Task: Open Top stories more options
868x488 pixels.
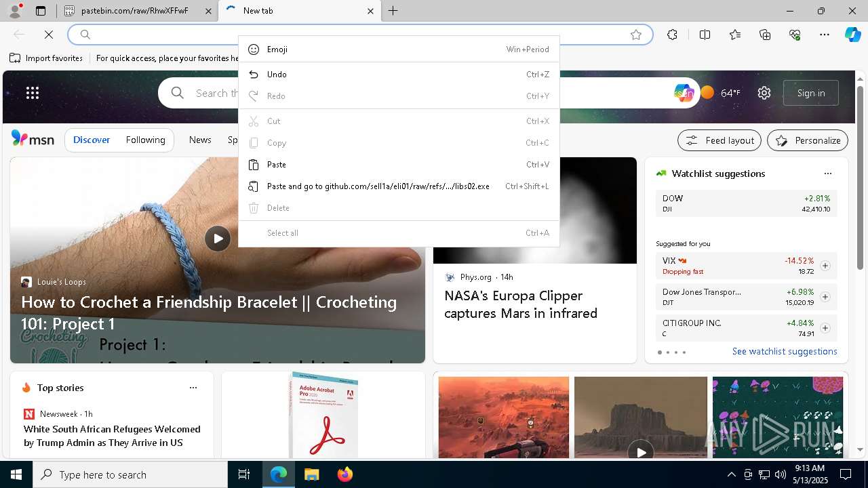Action: pyautogui.click(x=193, y=388)
